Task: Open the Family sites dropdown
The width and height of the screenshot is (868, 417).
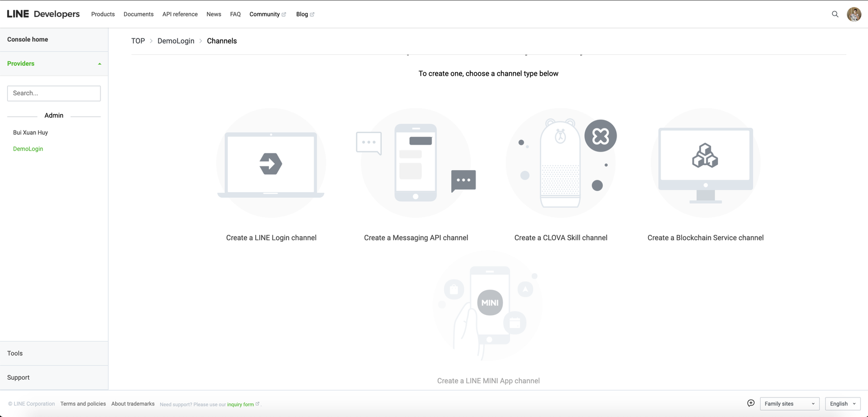Action: pos(790,404)
